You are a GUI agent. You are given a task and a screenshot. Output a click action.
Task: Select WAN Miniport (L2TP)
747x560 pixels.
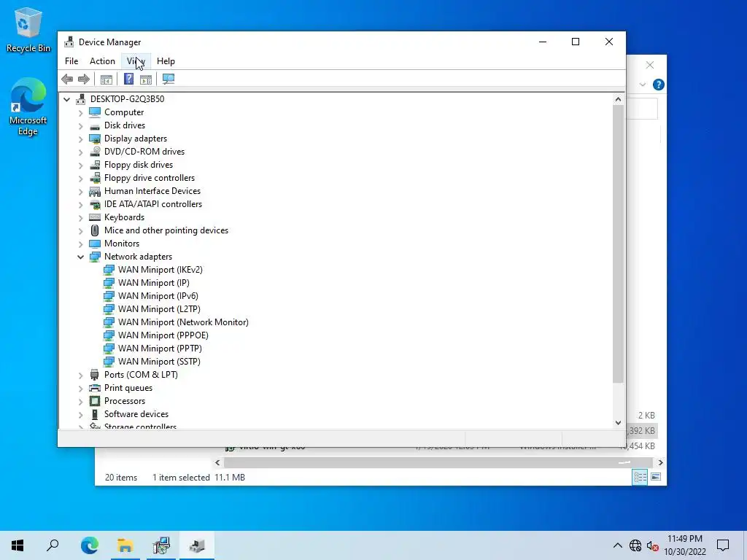click(159, 309)
